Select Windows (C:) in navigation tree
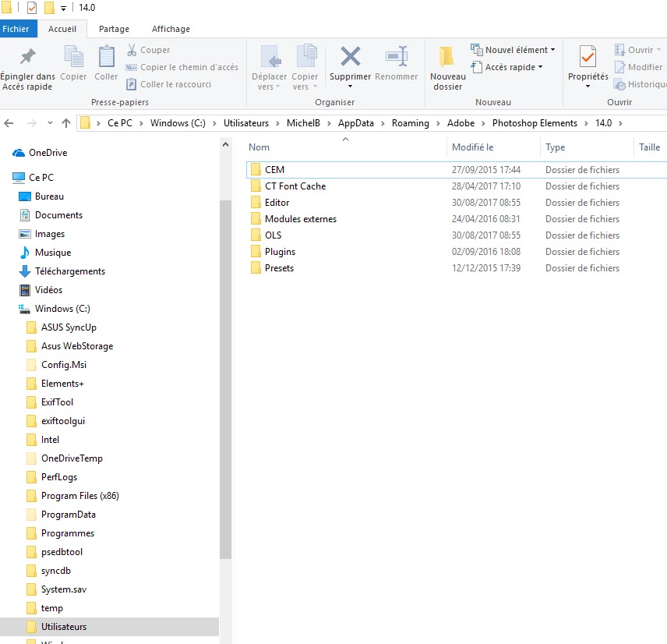 55,309
